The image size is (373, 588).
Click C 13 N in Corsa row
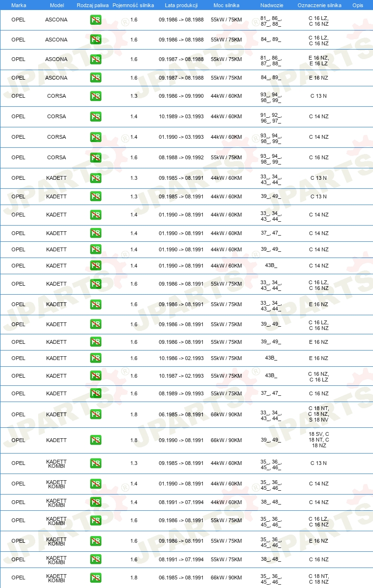[x=319, y=96]
